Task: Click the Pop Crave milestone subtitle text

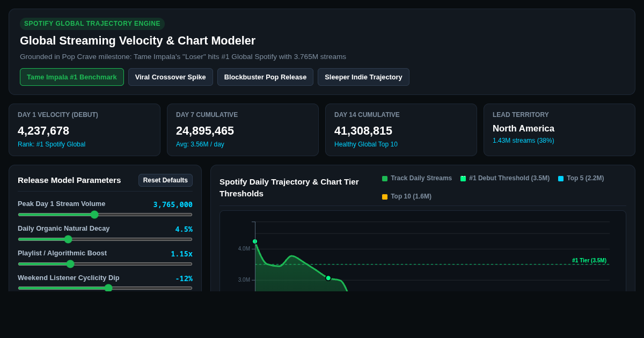Action: pos(183,57)
